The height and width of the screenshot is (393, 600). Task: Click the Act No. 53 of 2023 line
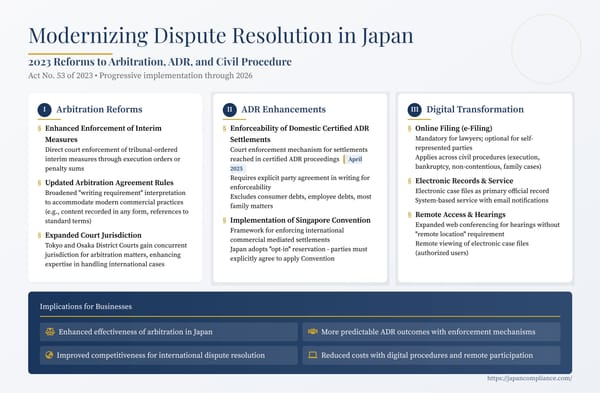tap(140, 75)
